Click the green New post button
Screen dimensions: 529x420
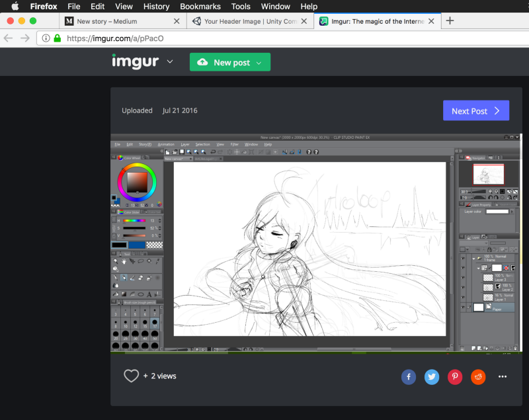coord(229,62)
